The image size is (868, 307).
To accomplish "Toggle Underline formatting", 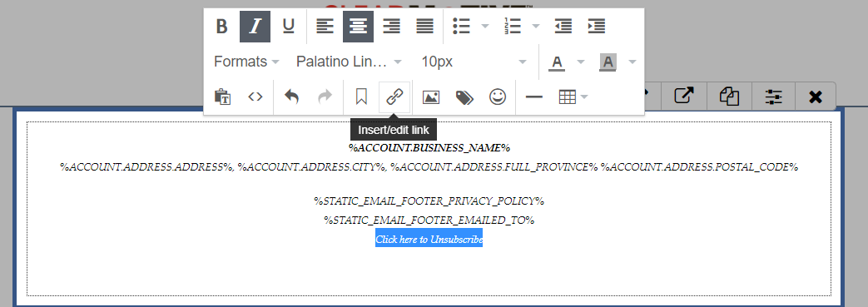I will coord(289,26).
